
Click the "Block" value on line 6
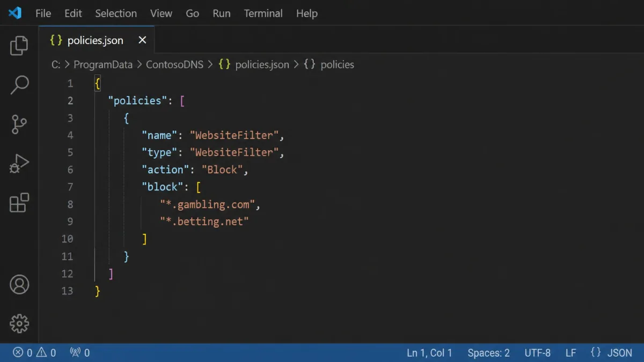222,169
